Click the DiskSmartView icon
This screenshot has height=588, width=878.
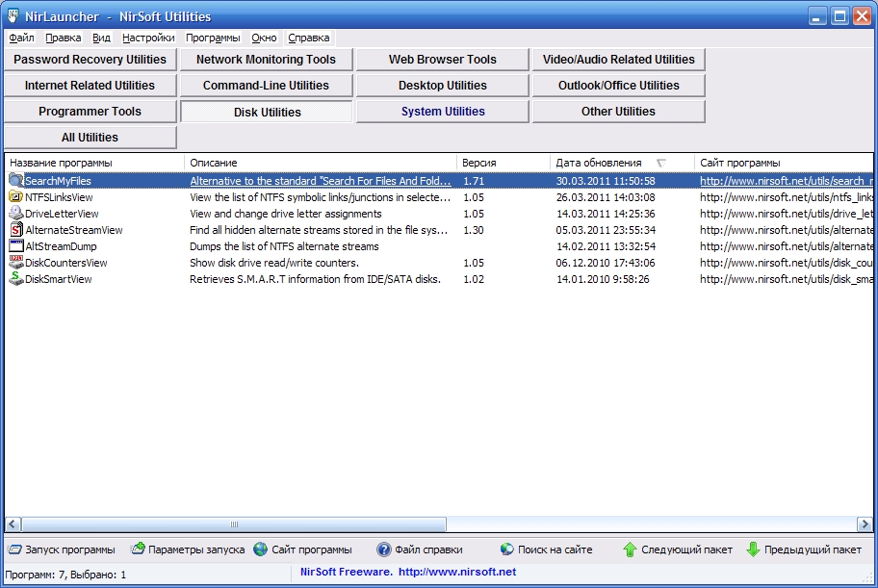(15, 278)
